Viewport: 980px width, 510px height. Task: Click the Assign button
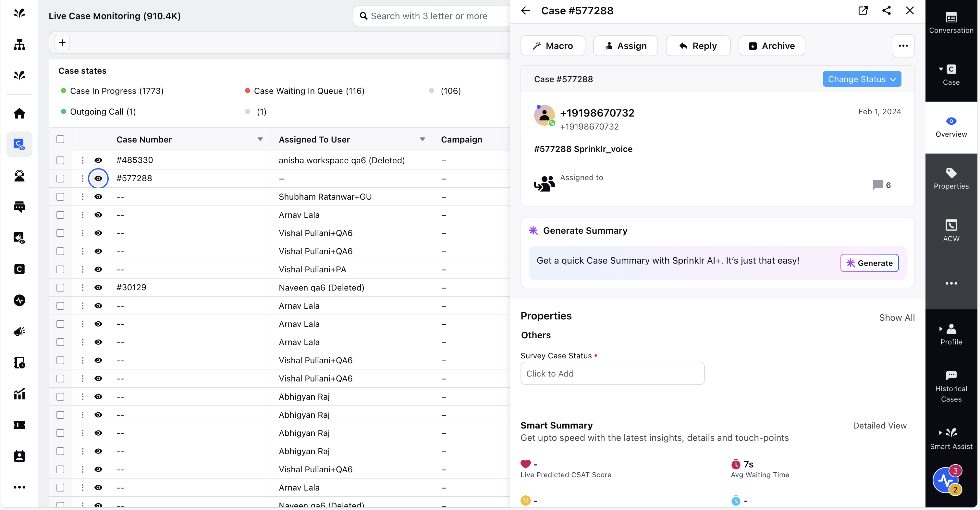tap(625, 46)
